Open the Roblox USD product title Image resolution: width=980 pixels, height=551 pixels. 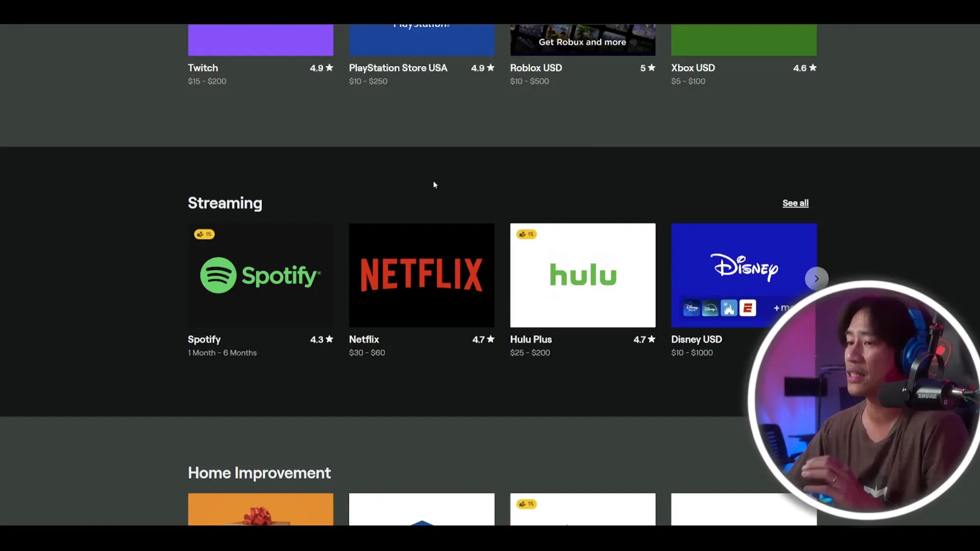[536, 68]
